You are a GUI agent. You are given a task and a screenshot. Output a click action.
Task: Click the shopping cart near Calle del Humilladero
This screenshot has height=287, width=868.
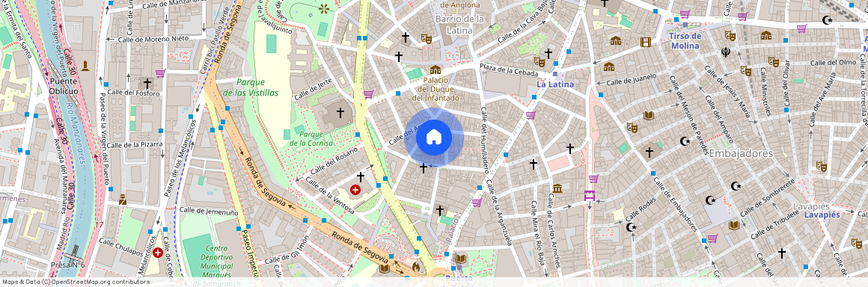click(531, 115)
